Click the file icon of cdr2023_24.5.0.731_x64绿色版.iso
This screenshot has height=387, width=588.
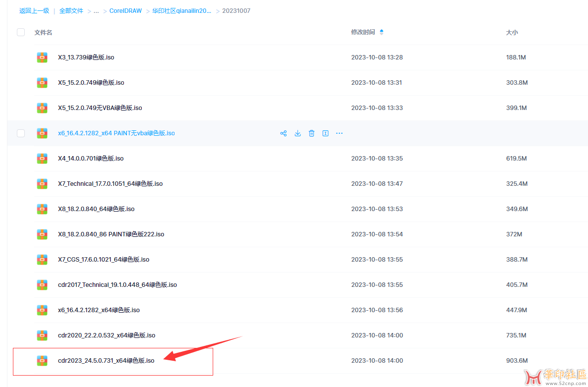pyautogui.click(x=42, y=361)
